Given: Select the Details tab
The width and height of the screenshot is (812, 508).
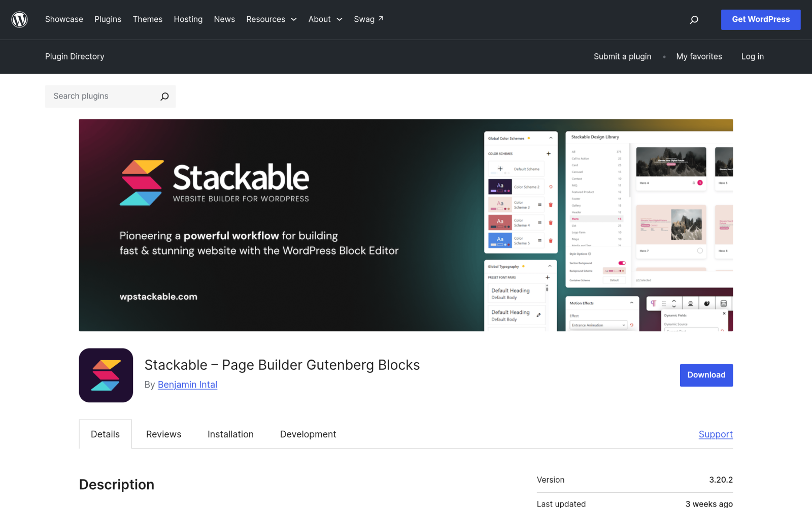Looking at the screenshot, I should (x=105, y=434).
